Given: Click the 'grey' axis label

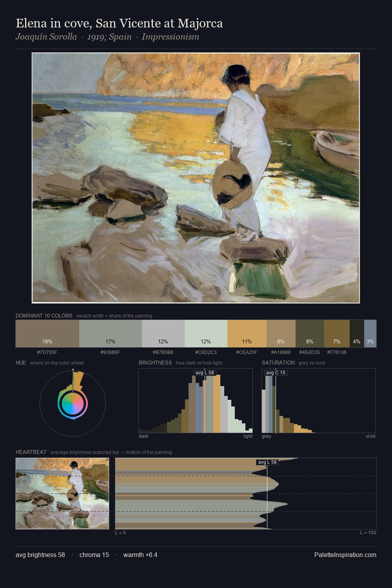Looking at the screenshot, I should pyautogui.click(x=267, y=436).
